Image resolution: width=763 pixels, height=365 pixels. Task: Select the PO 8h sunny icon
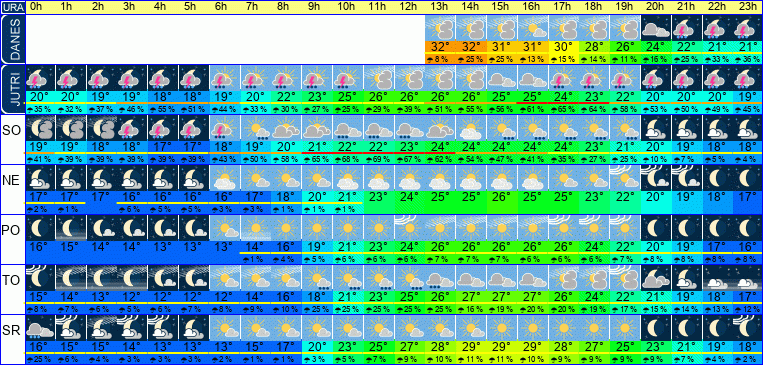pyautogui.click(x=287, y=228)
